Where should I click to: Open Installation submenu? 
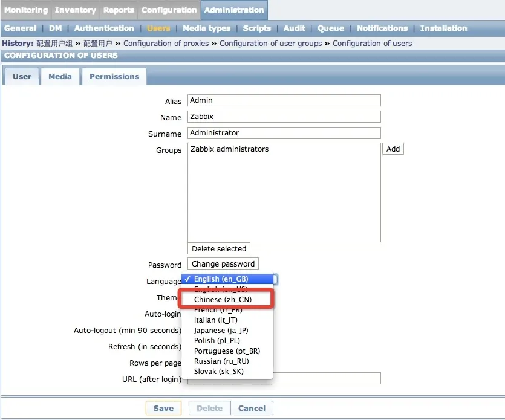pyautogui.click(x=443, y=28)
